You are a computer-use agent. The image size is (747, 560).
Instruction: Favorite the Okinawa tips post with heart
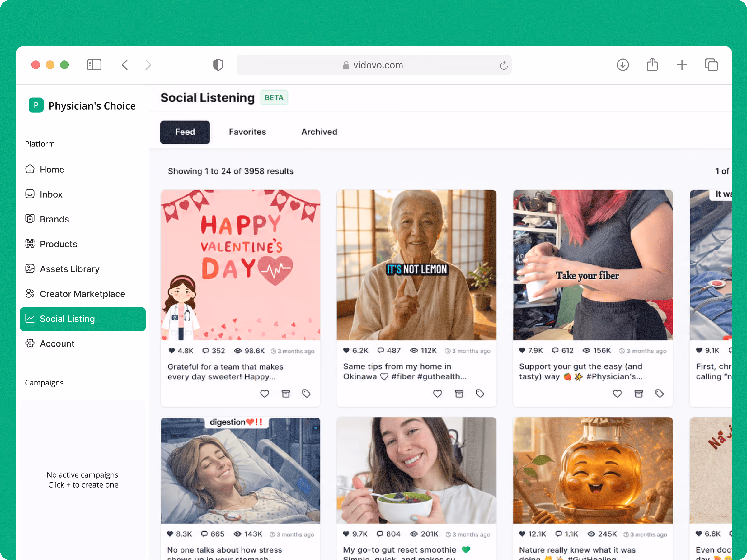tap(438, 394)
